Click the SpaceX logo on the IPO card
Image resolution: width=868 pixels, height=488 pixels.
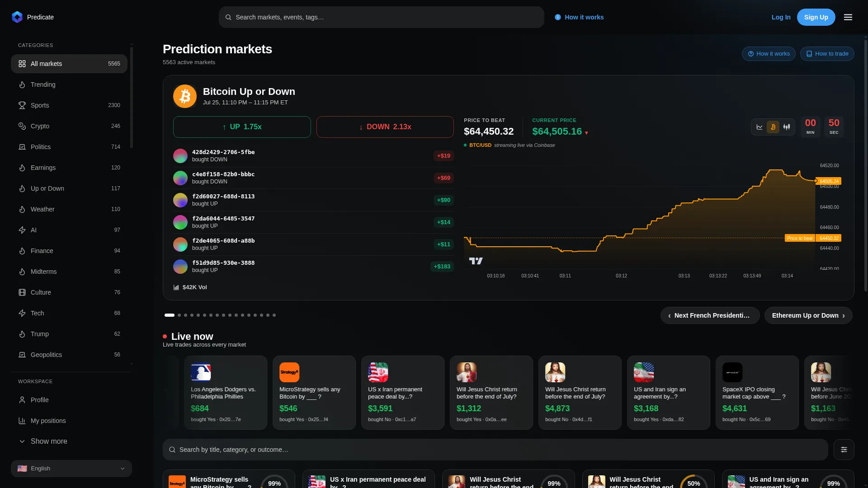[x=732, y=372]
